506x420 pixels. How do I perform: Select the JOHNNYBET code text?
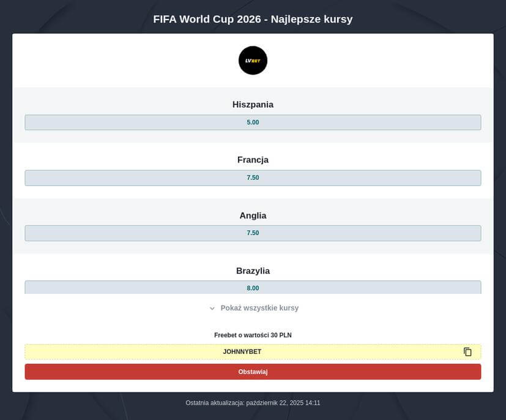coord(242,352)
